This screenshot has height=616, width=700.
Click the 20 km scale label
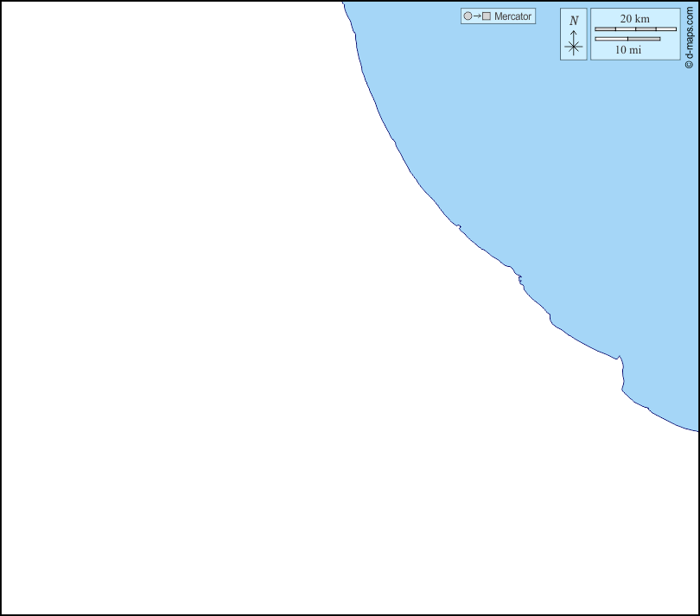634,19
